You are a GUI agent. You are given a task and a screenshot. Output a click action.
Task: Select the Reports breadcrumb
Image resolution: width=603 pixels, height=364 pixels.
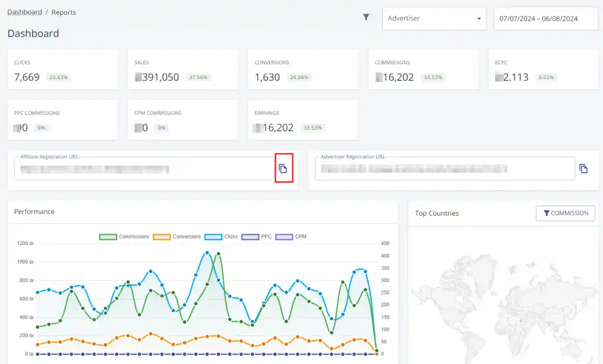[64, 12]
